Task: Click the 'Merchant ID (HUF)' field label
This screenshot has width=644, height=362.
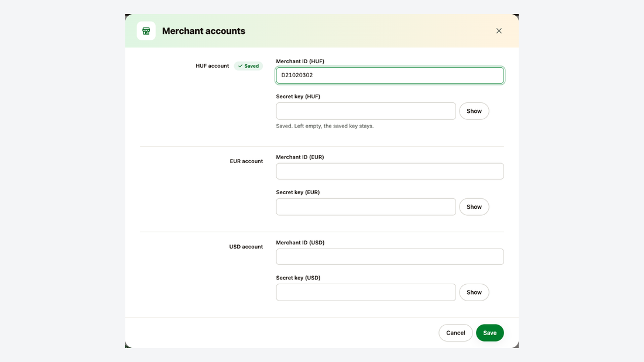Action: [300, 61]
